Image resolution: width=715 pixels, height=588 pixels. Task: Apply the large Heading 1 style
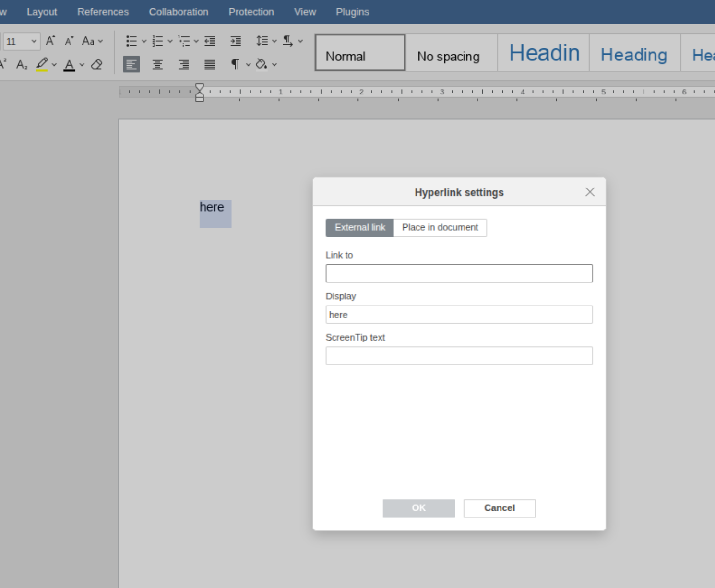(543, 52)
